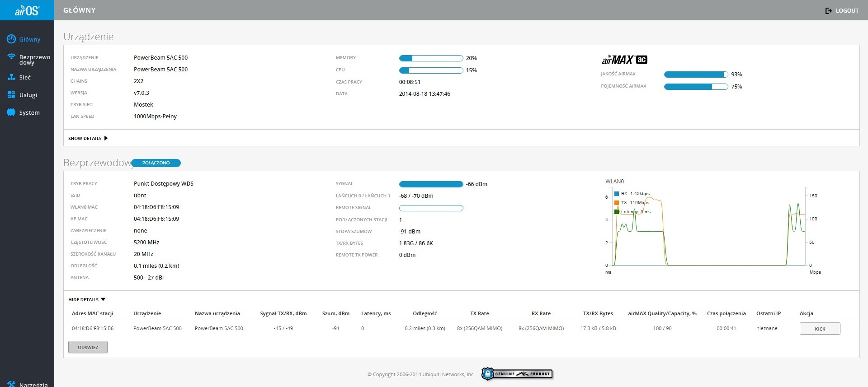
Task: Click the Pojemność airMAX capacity bar
Action: point(696,87)
